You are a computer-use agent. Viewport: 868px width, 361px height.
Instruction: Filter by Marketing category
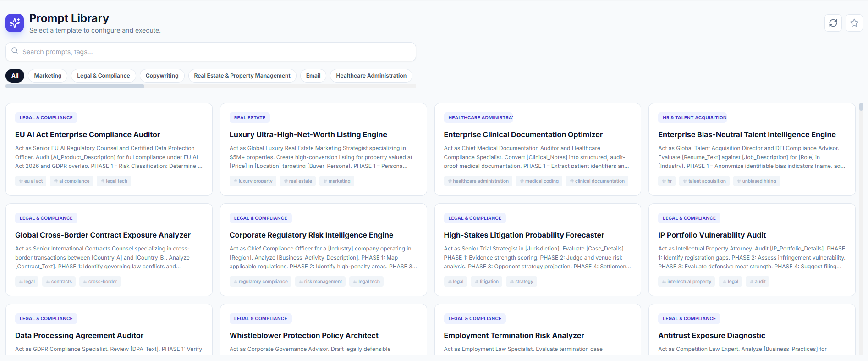(48, 76)
